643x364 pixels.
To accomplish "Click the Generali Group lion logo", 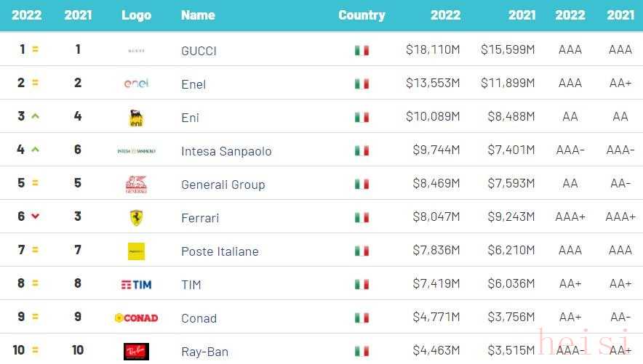I will tap(136, 185).
